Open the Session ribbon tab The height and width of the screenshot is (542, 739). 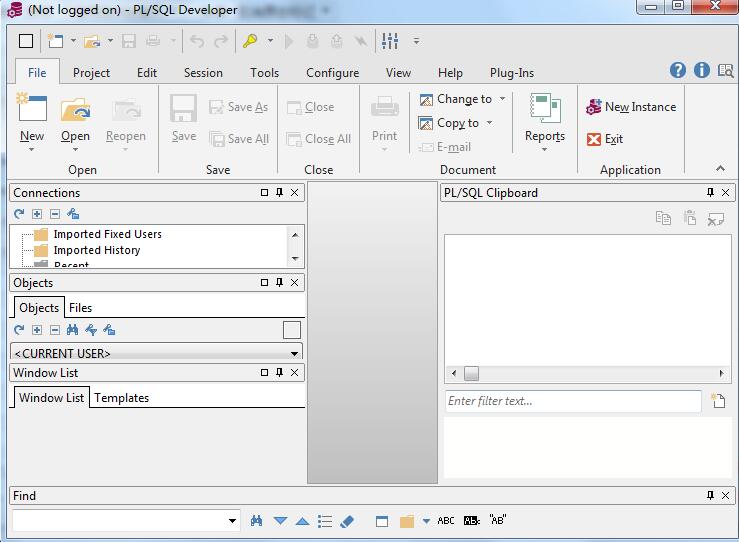coord(203,72)
